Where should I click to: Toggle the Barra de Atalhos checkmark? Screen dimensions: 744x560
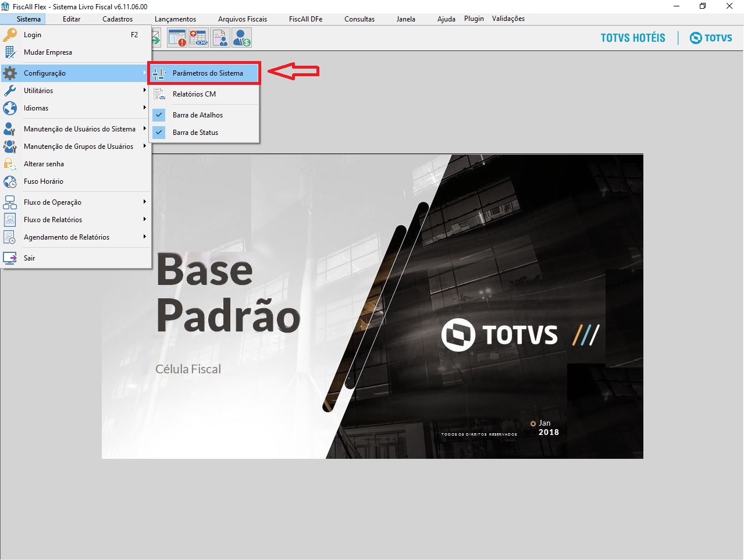159,115
